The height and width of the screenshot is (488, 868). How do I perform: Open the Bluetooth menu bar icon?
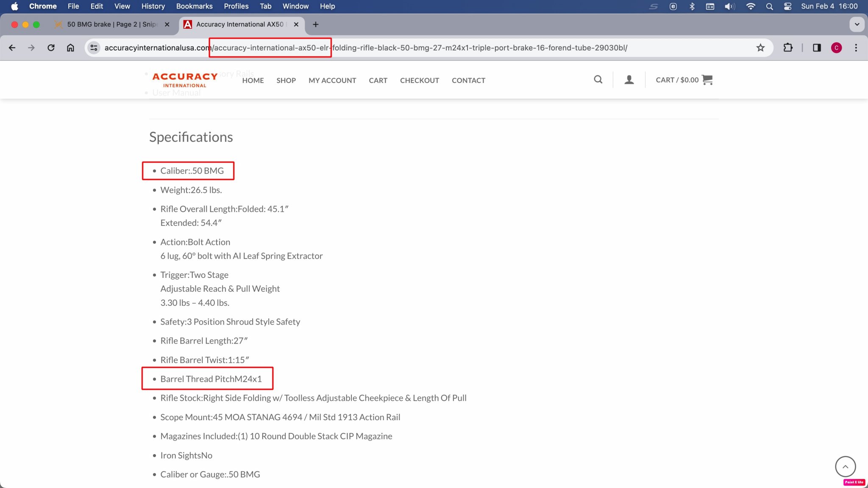692,6
